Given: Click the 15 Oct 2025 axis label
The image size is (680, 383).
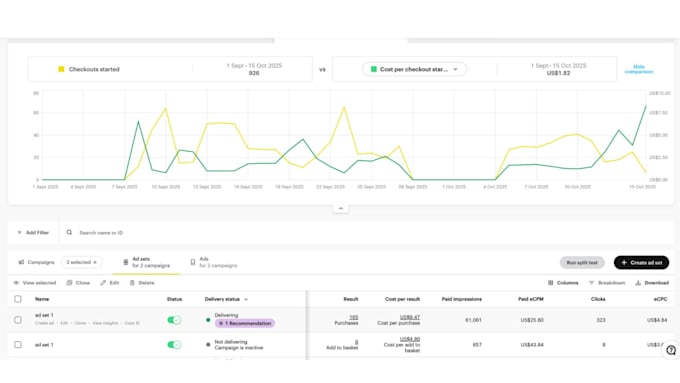Looking at the screenshot, I should [x=642, y=187].
